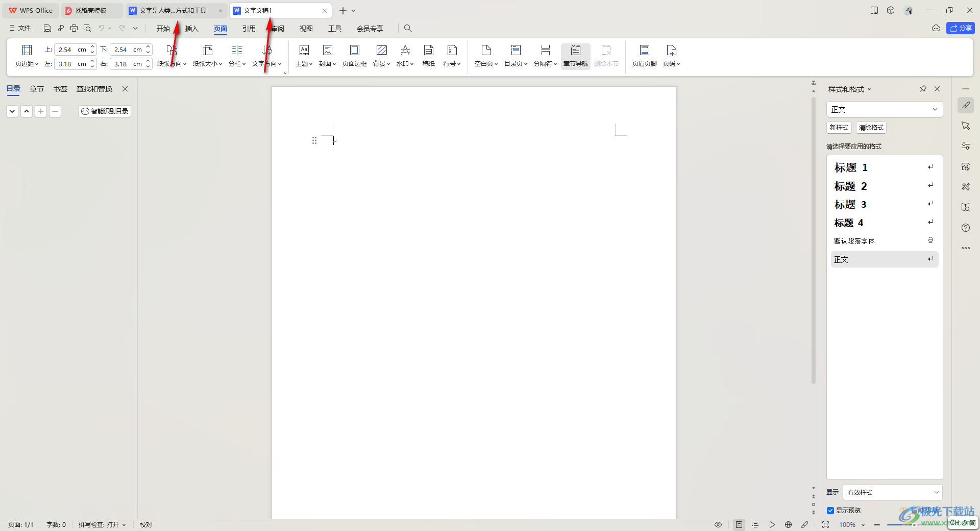Expand quick access toolbar customize chevron
This screenshot has width=980, height=531.
[135, 28]
